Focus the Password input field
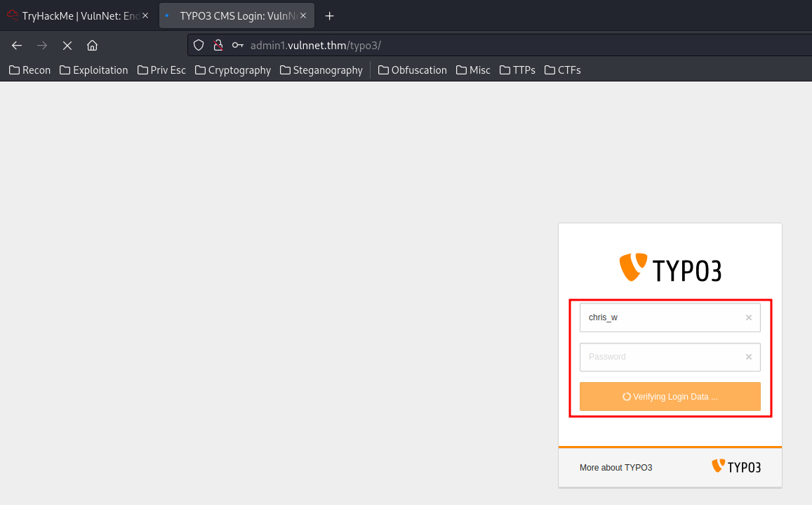 [x=670, y=357]
